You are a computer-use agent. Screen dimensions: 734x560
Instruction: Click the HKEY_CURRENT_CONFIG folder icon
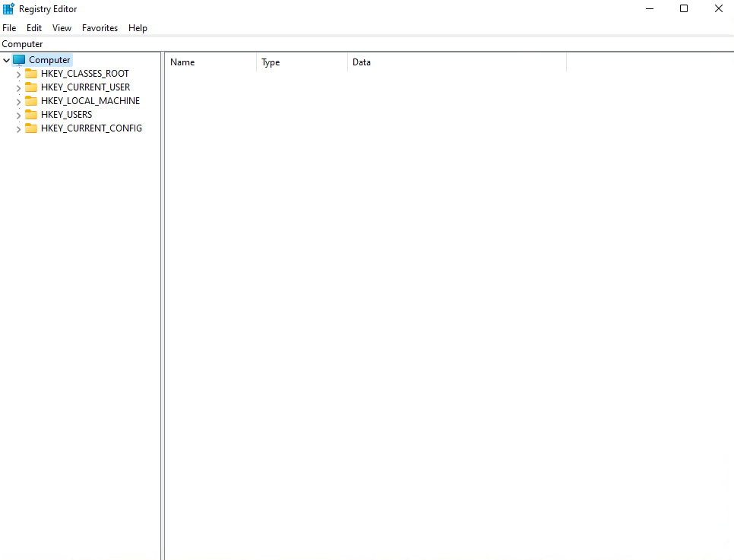point(31,128)
